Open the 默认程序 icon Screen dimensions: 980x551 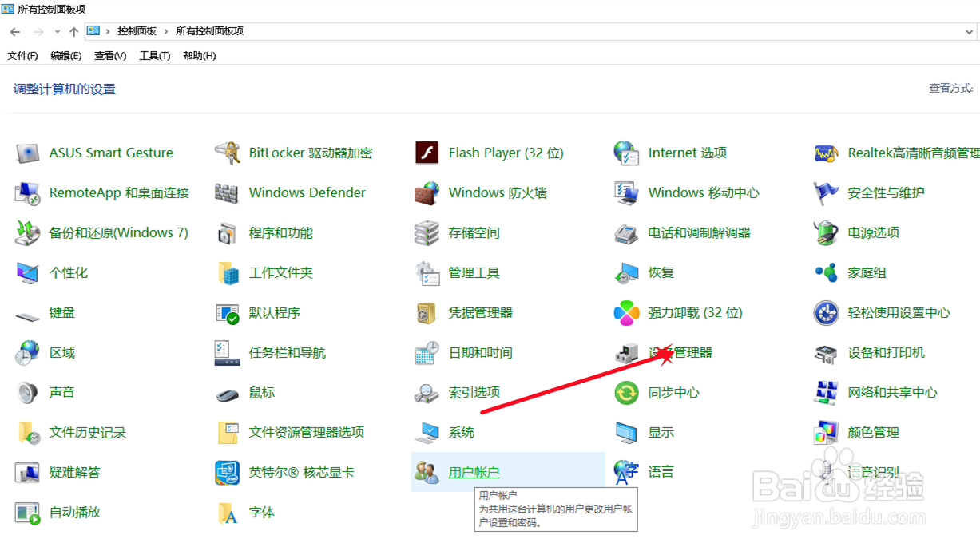[228, 312]
